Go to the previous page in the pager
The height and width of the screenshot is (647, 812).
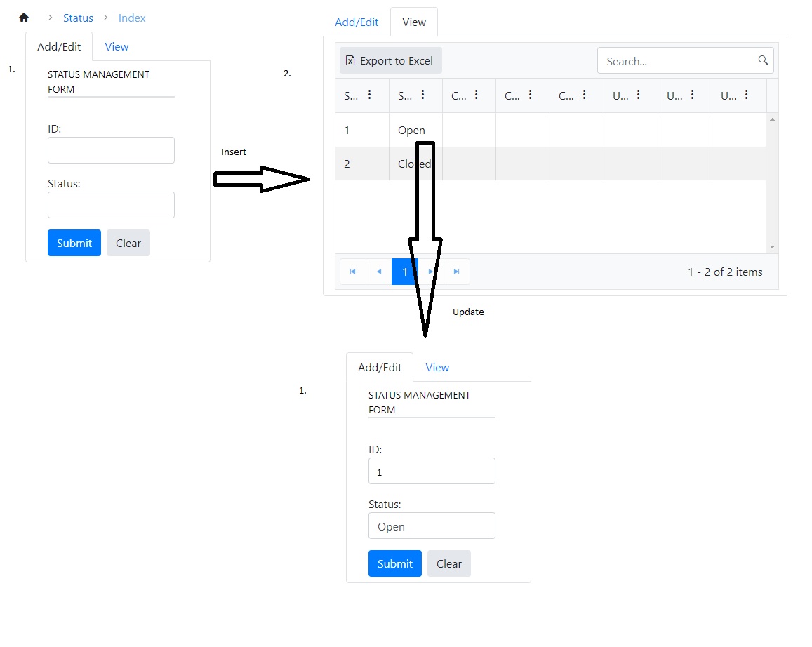pyautogui.click(x=379, y=272)
